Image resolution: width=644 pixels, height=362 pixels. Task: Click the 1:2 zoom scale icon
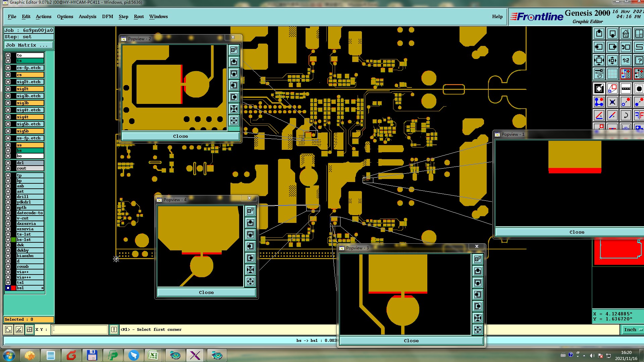(x=626, y=61)
